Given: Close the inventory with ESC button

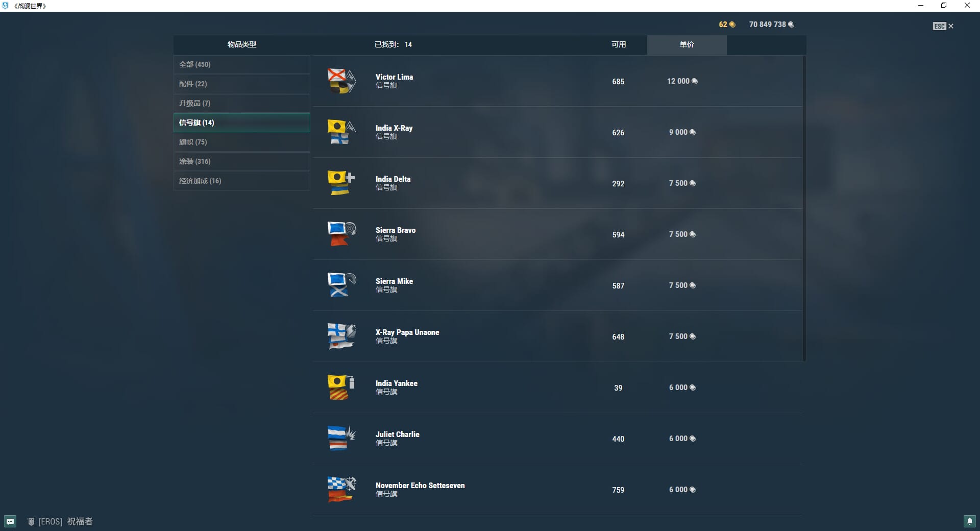Looking at the screenshot, I should (943, 26).
